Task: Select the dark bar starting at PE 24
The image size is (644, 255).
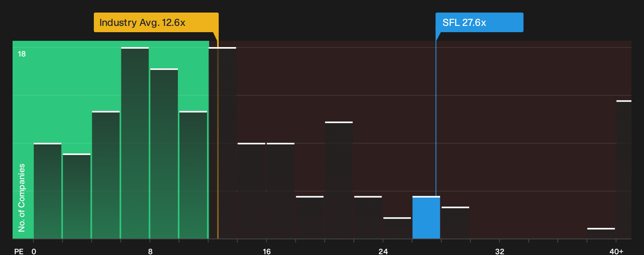Action: [397, 228]
